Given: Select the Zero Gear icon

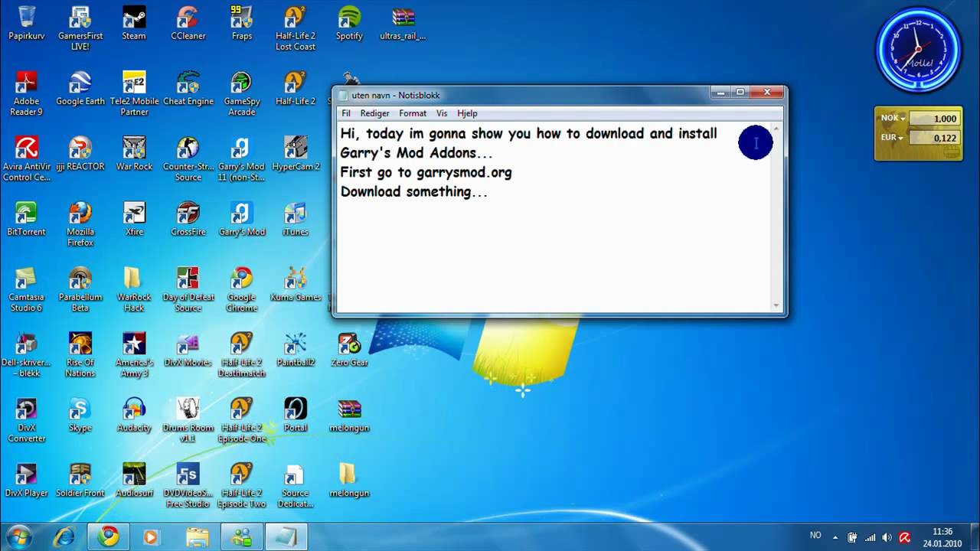Looking at the screenshot, I should (349, 350).
